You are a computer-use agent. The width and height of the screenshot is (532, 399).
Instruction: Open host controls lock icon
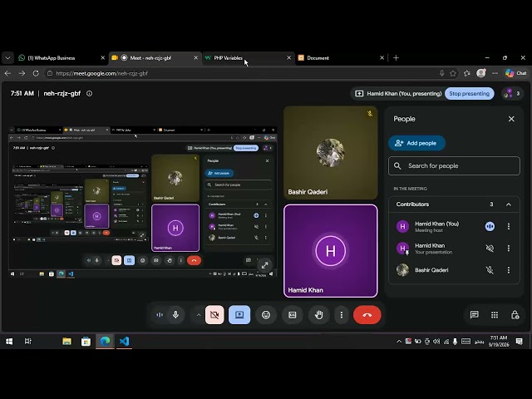pos(515,315)
